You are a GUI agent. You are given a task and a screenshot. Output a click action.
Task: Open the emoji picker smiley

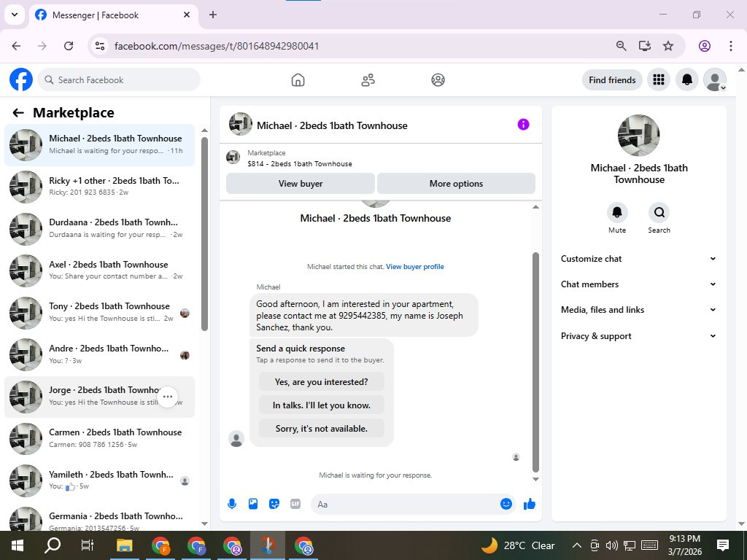[506, 504]
